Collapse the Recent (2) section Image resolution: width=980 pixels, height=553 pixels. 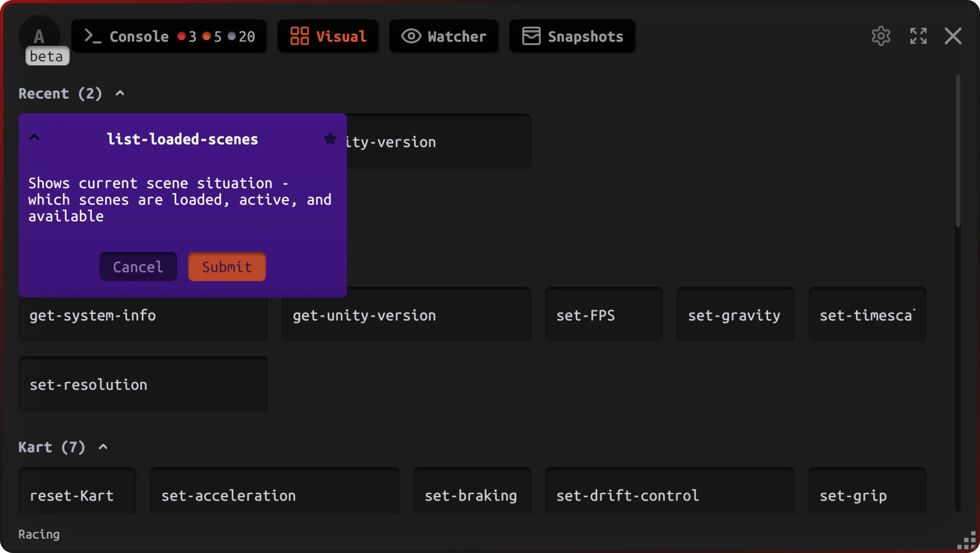pyautogui.click(x=120, y=94)
